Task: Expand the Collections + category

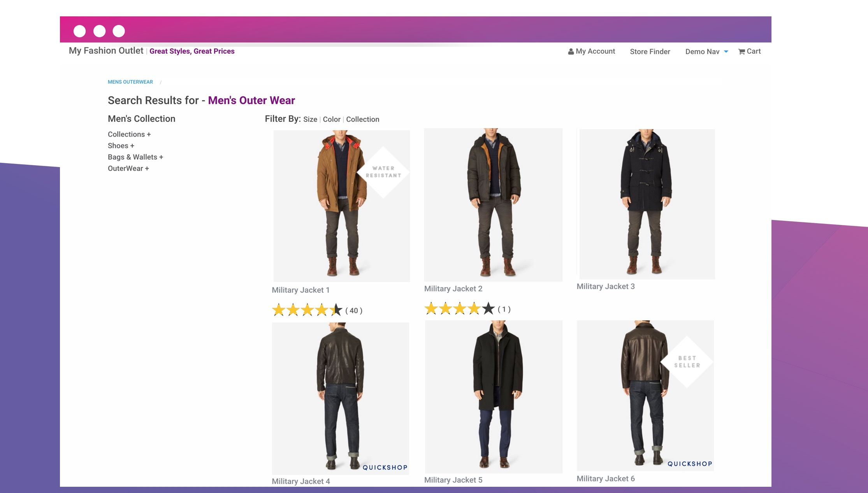Action: pos(129,134)
